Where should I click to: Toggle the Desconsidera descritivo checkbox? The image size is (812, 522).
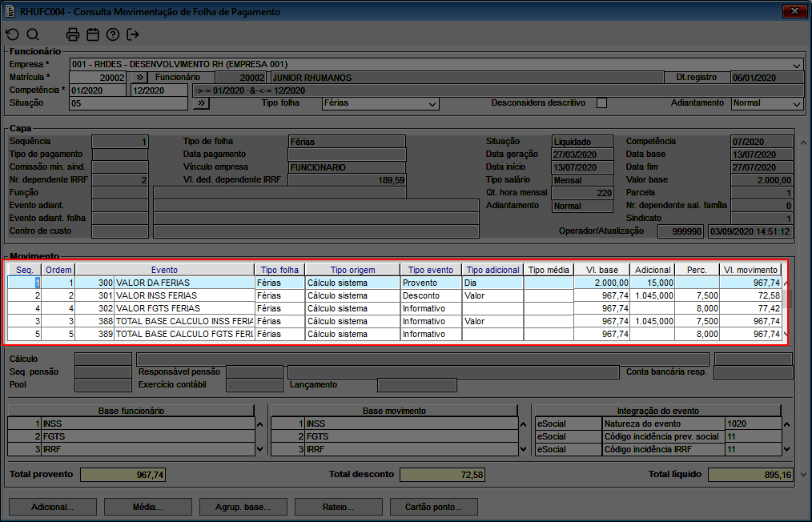[602, 103]
